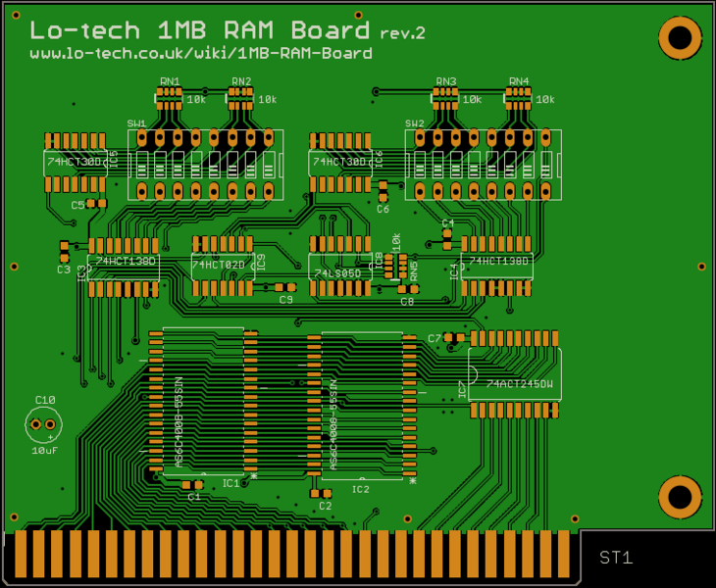Viewport: 716px width, 588px height.
Task: Click the 10uF value text
Action: 44,450
